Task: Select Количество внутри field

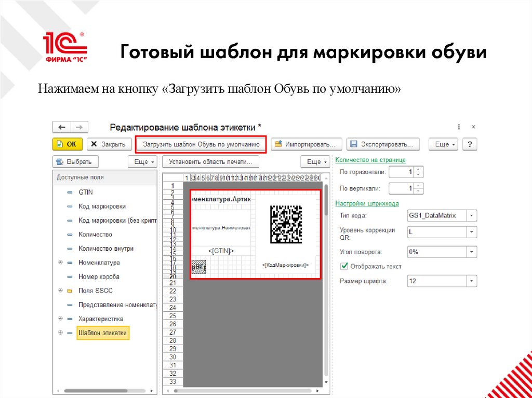Action: coord(106,249)
